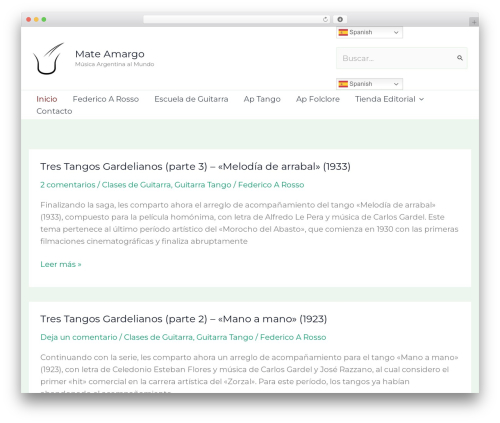Screen dimensions: 500x423
Task: Click the Música Argentina al Mundo tagline
Action: (x=114, y=64)
